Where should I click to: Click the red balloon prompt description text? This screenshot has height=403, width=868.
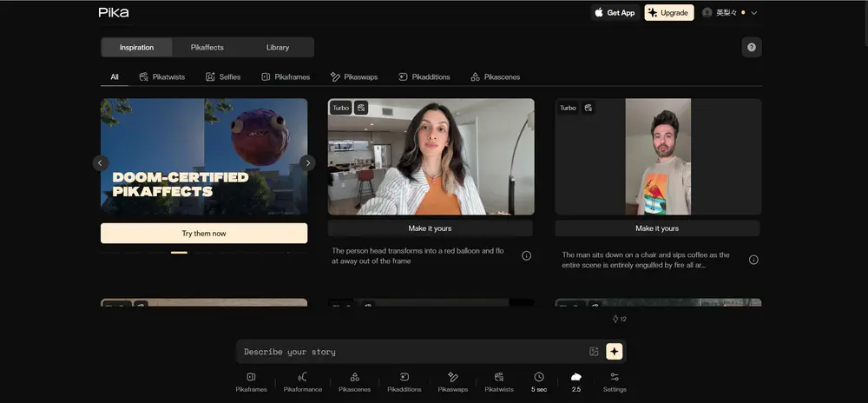[418, 255]
